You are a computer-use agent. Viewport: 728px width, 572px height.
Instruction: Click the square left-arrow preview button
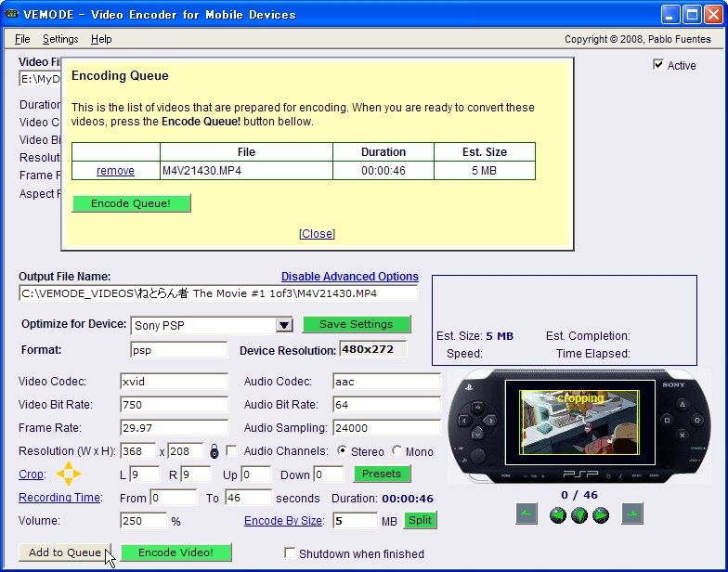[x=526, y=513]
